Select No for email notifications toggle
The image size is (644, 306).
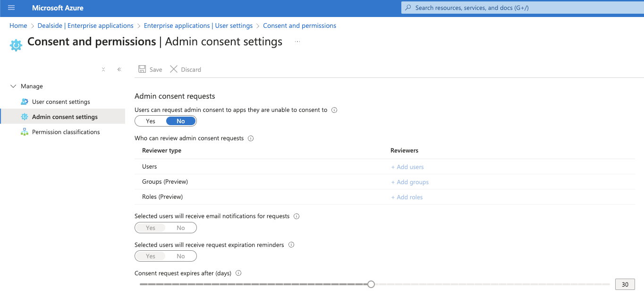(x=181, y=228)
